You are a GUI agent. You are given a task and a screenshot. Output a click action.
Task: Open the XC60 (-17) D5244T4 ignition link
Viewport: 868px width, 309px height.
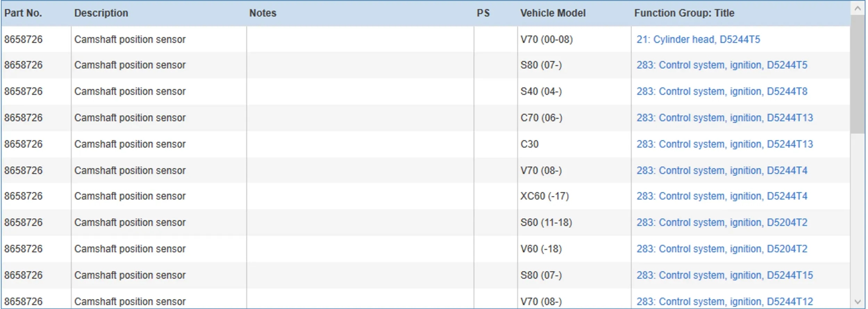tap(721, 196)
